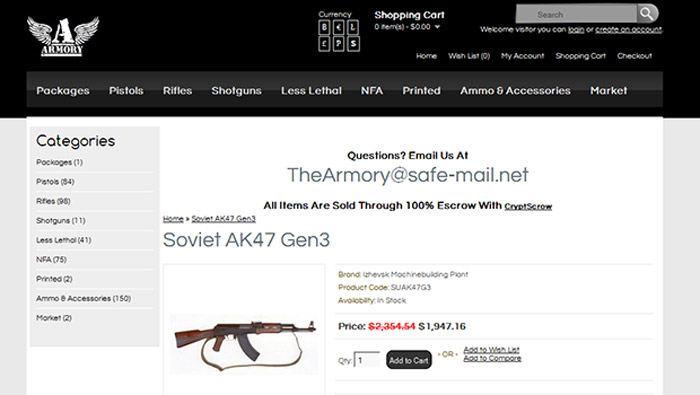The height and width of the screenshot is (395, 700).
Task: Switch currency to US dollar
Action: pos(353,44)
